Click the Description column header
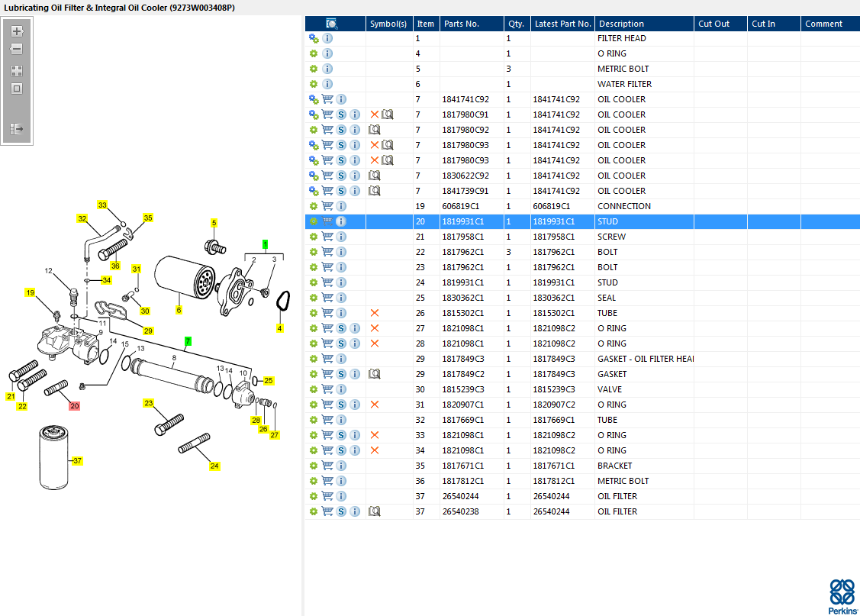Viewport: 860px width, 616px height. [x=644, y=24]
